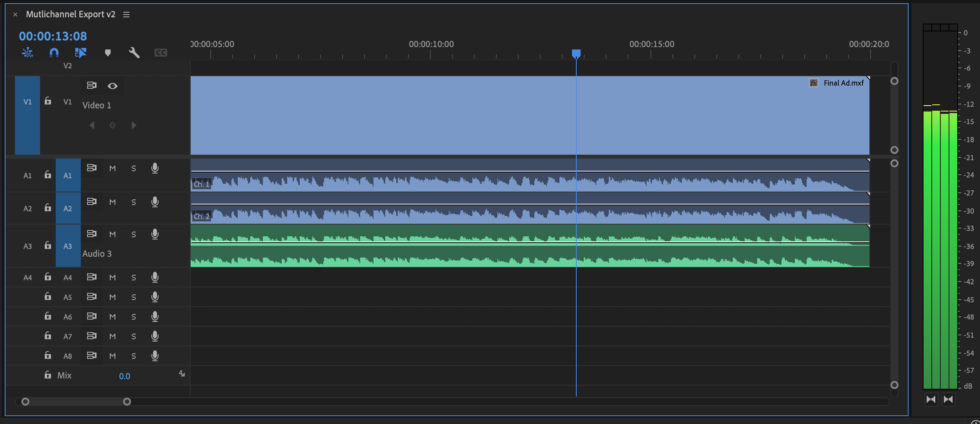Click the previous keyframe arrow on Video 1
The image size is (980, 424).
(x=92, y=125)
